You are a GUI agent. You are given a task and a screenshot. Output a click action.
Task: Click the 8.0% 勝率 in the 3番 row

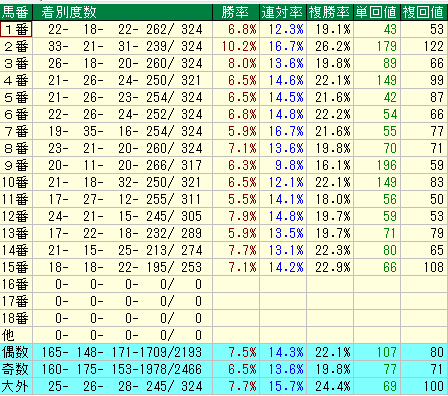[242, 63]
